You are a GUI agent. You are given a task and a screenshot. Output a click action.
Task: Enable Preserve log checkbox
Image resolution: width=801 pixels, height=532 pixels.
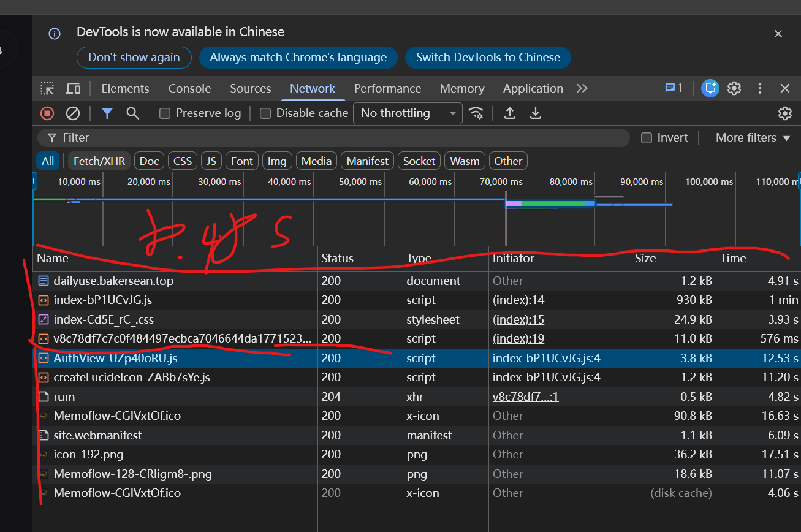[x=164, y=113]
